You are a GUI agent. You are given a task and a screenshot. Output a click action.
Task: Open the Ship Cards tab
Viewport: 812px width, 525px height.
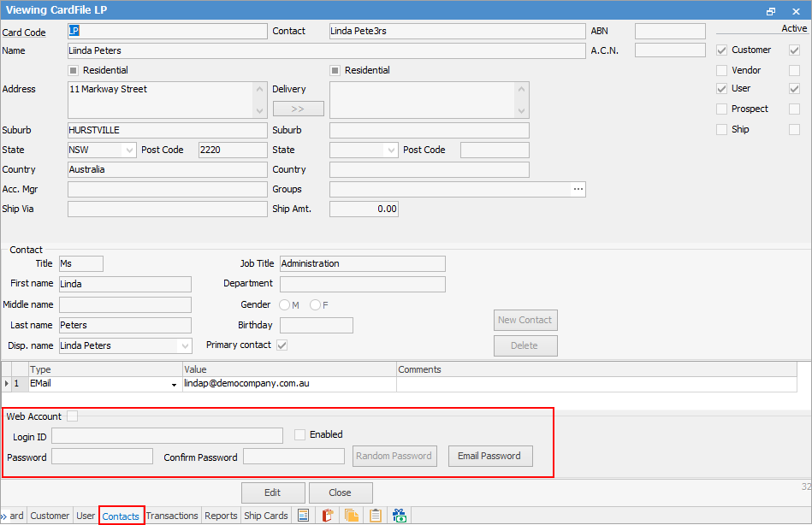(x=266, y=516)
